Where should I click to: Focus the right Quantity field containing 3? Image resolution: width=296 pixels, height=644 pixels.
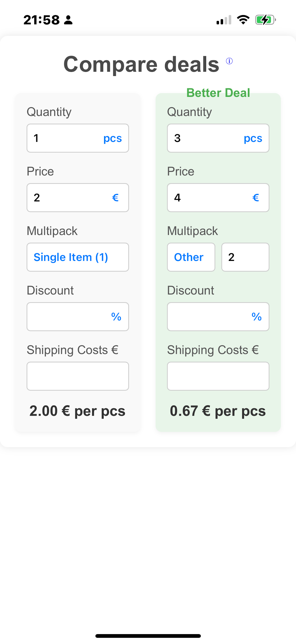point(203,138)
